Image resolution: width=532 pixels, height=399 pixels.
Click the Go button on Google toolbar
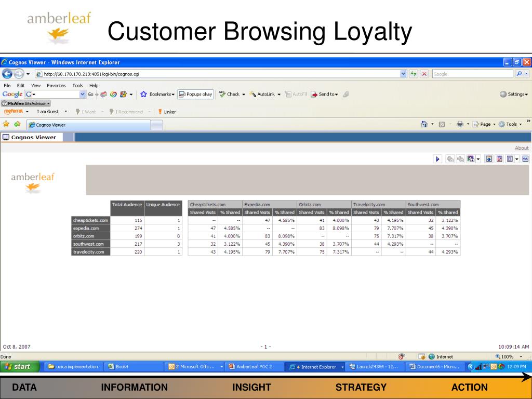click(x=90, y=95)
